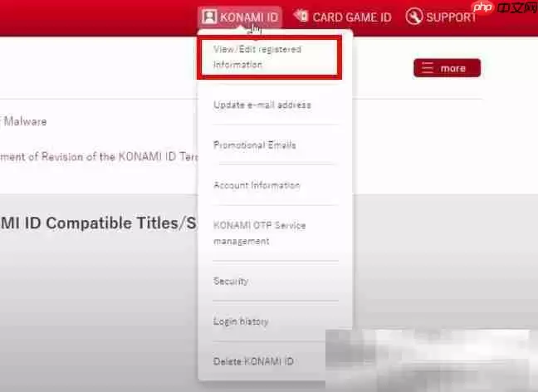Viewport: 538px width, 392px height.
Task: Click the card icon beside CARD GAME ID
Action: pos(301,17)
